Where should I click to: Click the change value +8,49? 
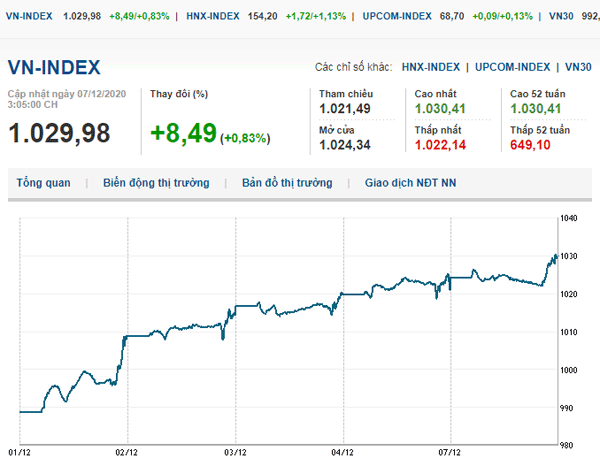point(183,133)
